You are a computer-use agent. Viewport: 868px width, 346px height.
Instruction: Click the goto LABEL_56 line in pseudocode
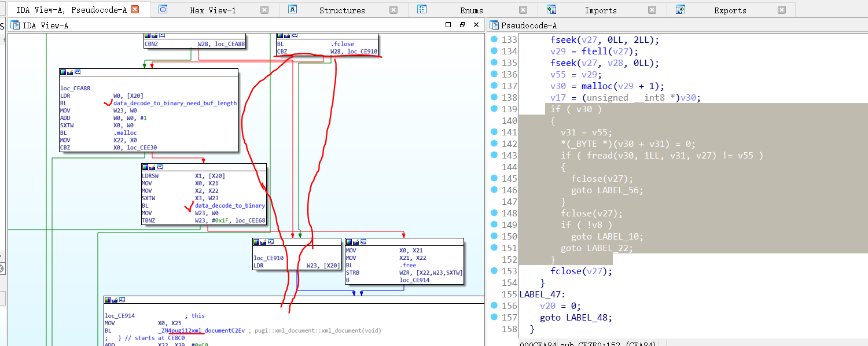point(607,190)
